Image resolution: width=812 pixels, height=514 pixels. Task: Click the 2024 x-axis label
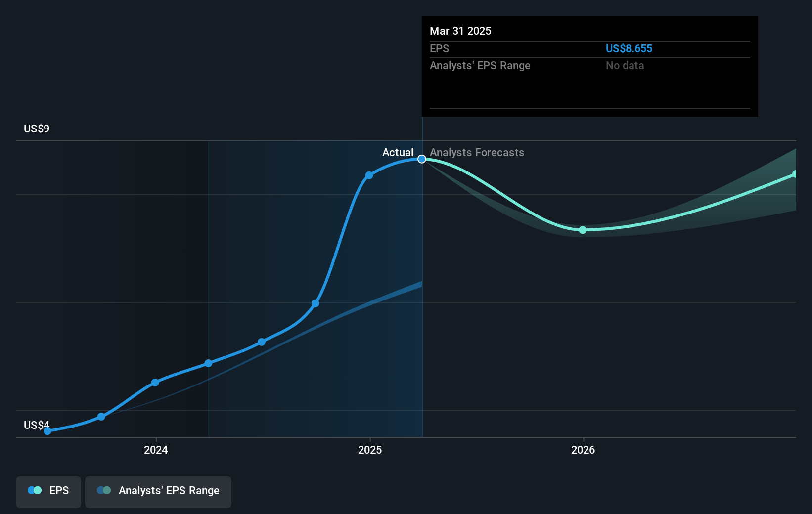coord(156,450)
